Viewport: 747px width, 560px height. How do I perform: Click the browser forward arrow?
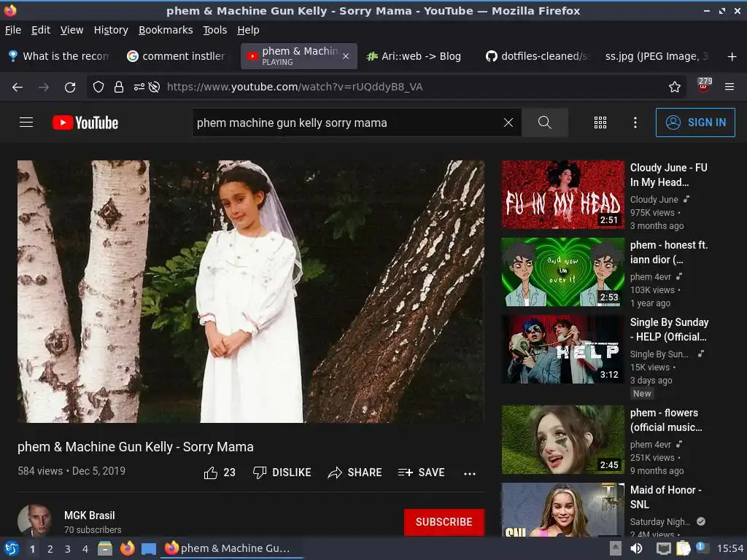coord(43,87)
